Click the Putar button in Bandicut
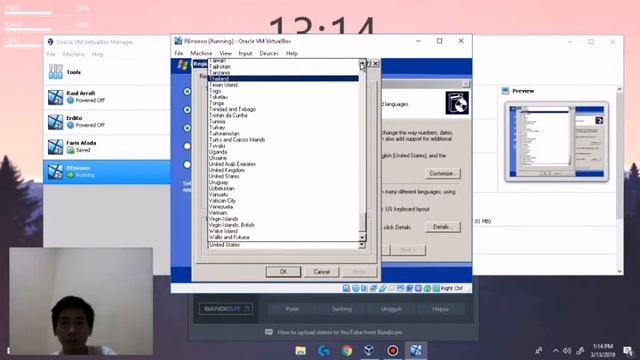The height and width of the screenshot is (360, 640). [292, 309]
